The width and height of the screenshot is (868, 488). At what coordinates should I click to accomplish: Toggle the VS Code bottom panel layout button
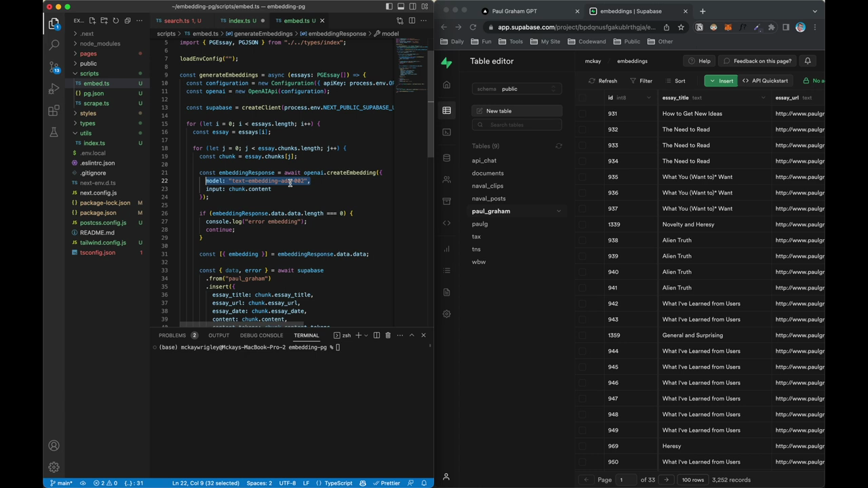(x=401, y=7)
